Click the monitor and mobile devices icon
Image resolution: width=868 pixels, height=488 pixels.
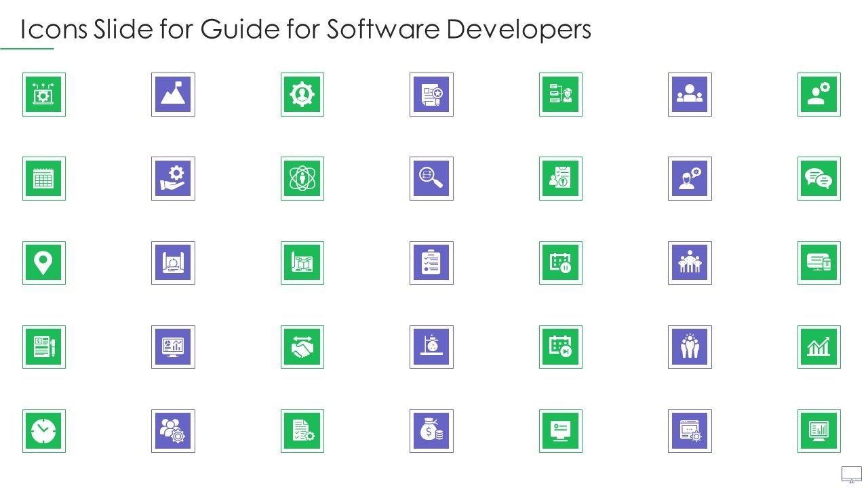point(819,263)
